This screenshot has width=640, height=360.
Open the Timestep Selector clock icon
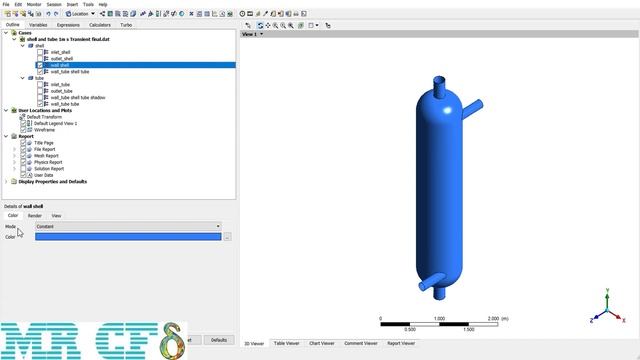coord(242,14)
